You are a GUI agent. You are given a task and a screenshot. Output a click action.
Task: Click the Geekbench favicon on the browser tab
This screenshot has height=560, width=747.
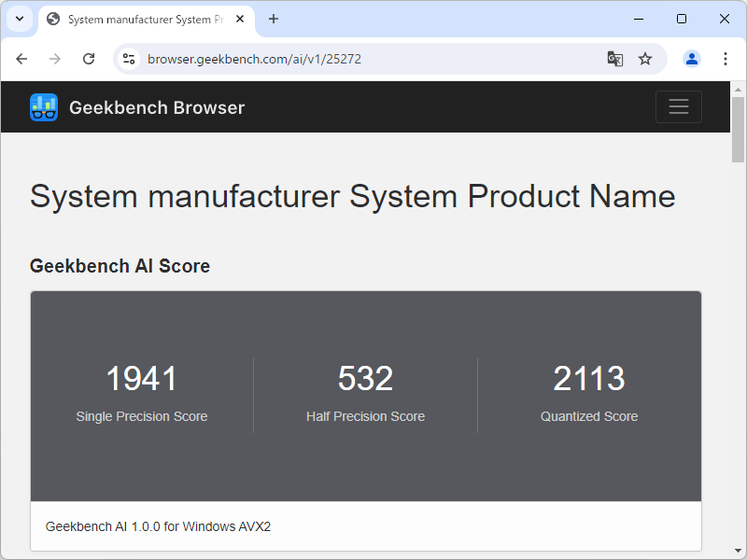[51, 18]
